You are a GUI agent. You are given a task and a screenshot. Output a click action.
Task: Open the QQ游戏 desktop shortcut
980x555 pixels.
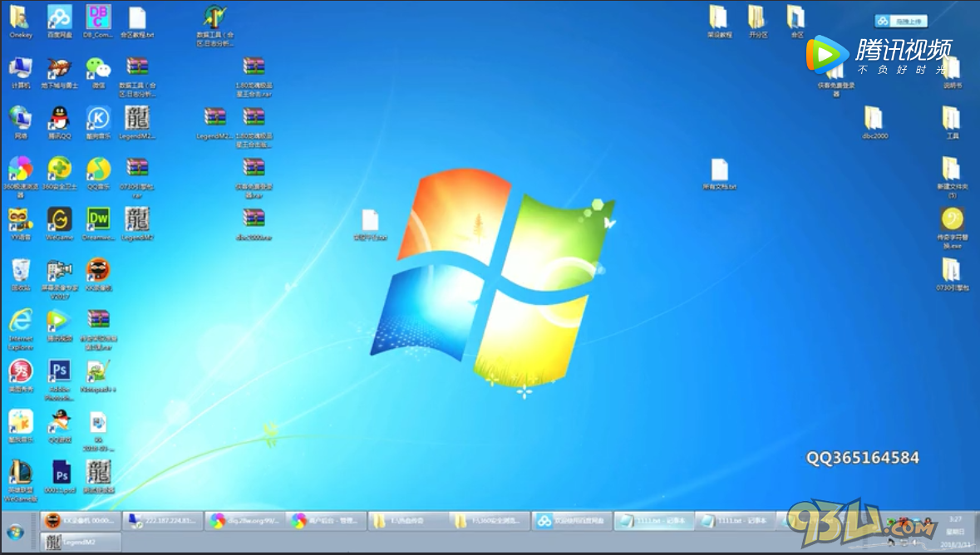(x=59, y=427)
